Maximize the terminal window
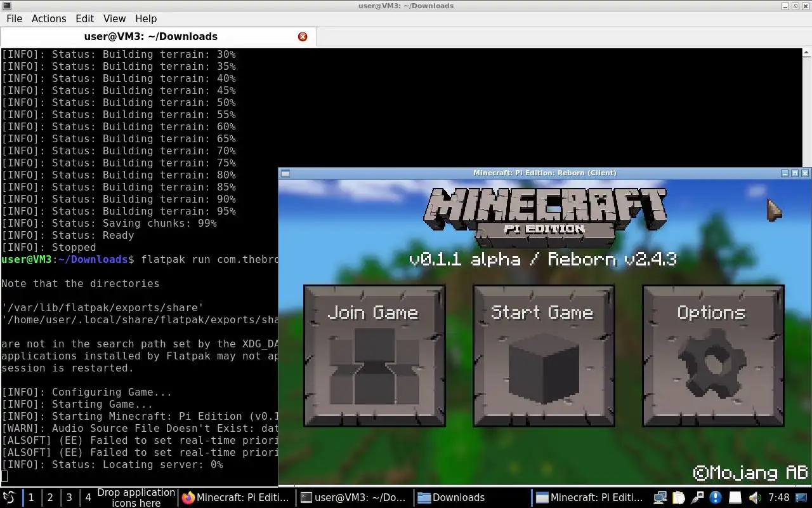The height and width of the screenshot is (508, 812). tap(795, 6)
